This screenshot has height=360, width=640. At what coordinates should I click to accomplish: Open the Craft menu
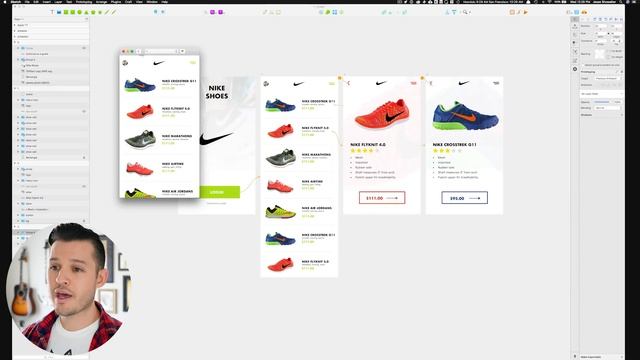(x=128, y=2)
